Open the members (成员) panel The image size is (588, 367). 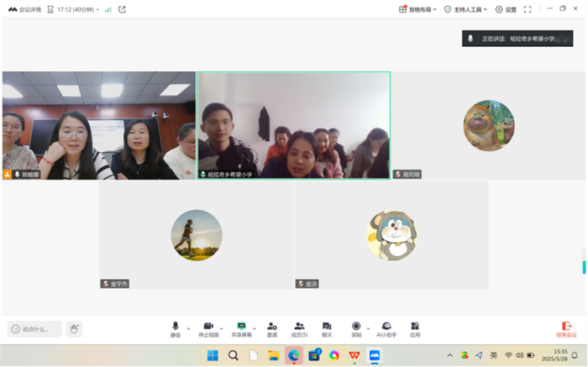pyautogui.click(x=299, y=327)
